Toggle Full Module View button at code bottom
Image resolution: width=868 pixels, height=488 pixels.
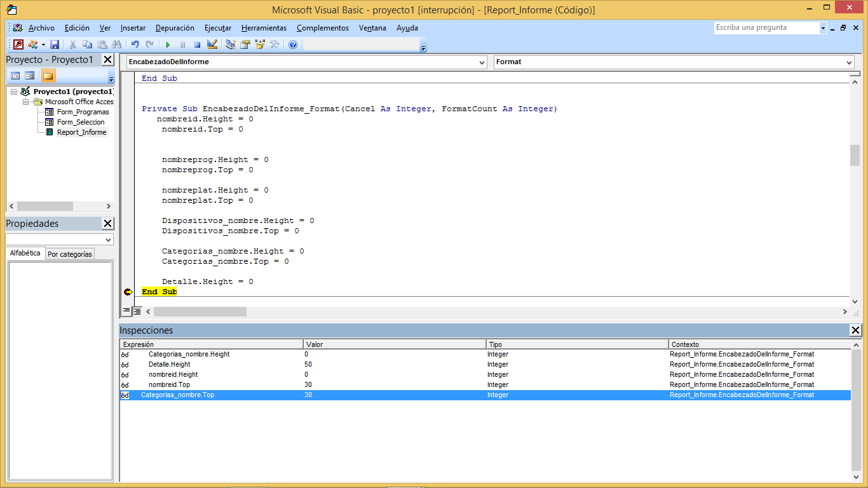pyautogui.click(x=137, y=311)
